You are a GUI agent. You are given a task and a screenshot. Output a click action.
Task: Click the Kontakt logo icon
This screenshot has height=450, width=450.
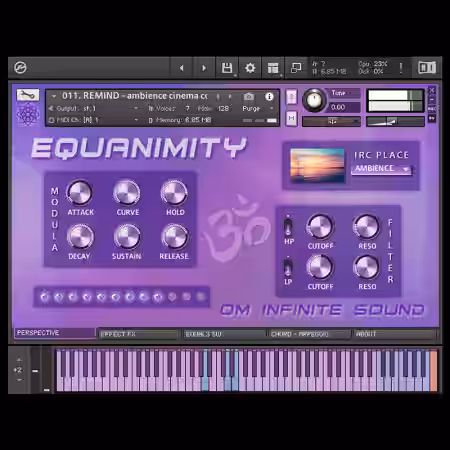coord(20,68)
